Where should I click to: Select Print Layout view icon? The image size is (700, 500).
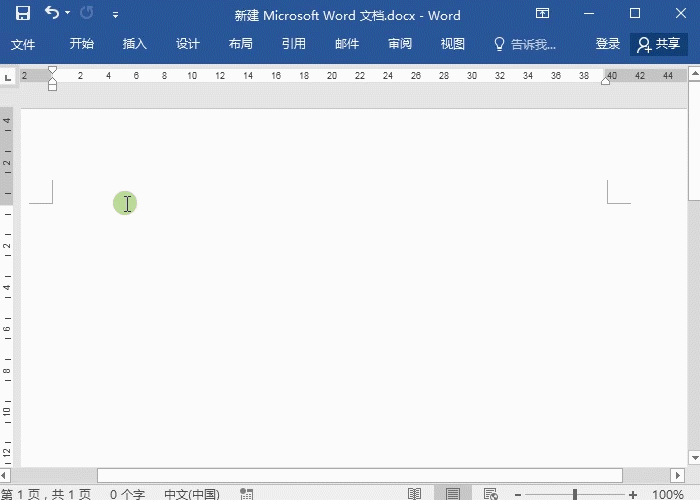pyautogui.click(x=453, y=494)
